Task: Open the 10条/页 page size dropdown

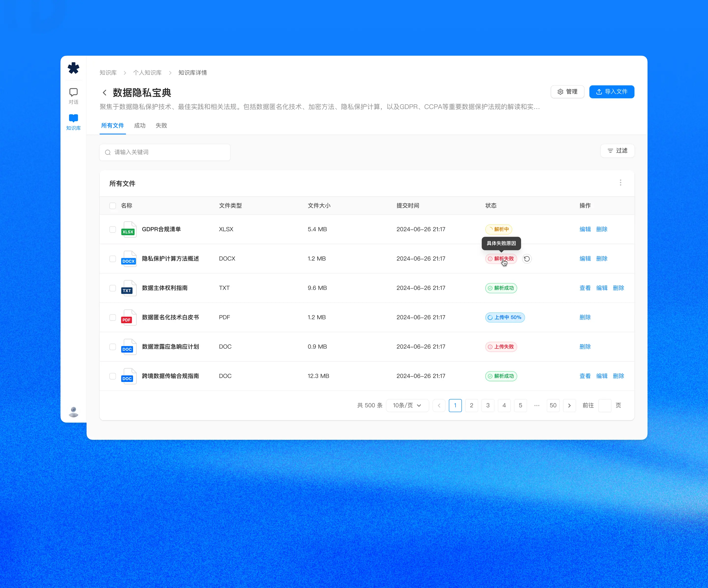Action: 407,406
